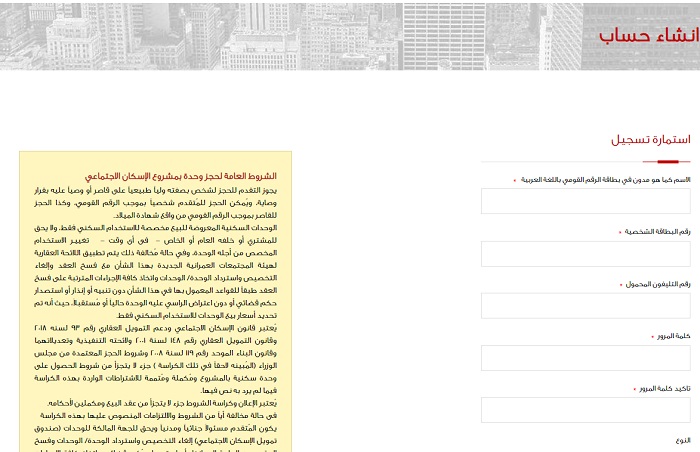Click the red asterisk beside the name label

pos(515,181)
